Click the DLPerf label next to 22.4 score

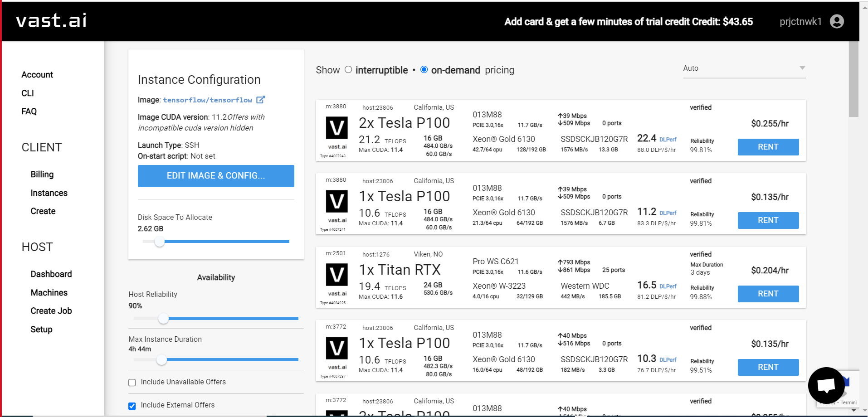(x=668, y=140)
